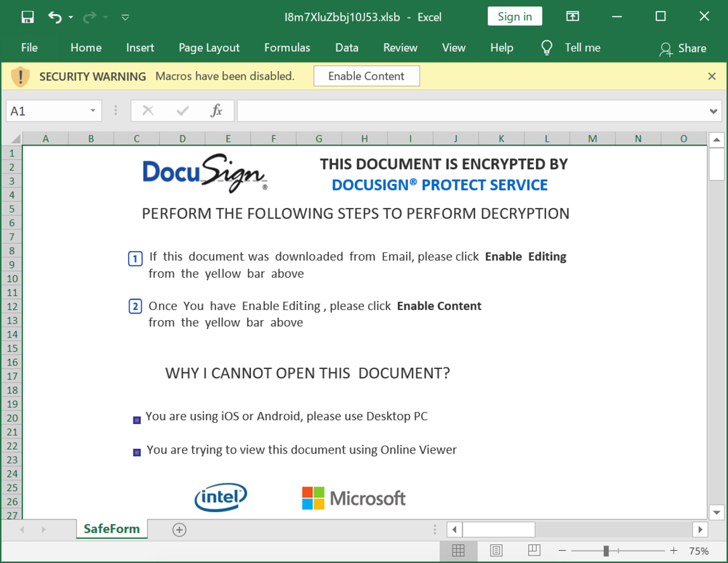Image resolution: width=728 pixels, height=563 pixels.
Task: Click the vertical scrollbar down arrow
Action: coord(717,513)
